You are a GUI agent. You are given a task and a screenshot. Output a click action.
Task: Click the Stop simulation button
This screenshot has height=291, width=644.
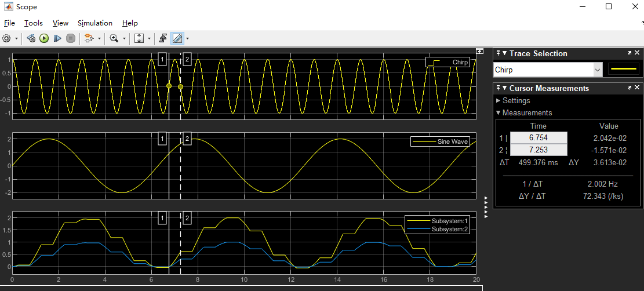click(x=71, y=38)
